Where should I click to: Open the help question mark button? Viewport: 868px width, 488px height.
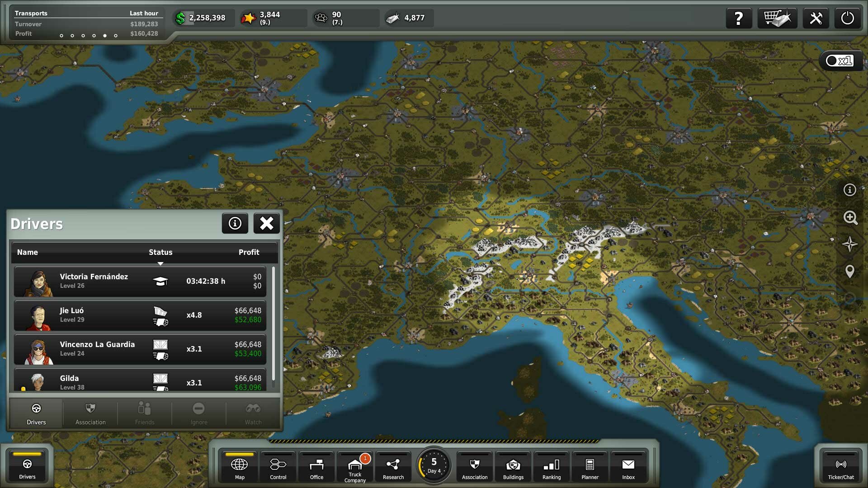(738, 18)
